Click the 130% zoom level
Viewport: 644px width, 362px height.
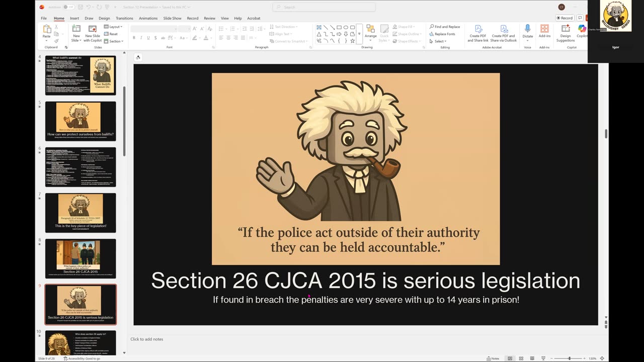(593, 358)
